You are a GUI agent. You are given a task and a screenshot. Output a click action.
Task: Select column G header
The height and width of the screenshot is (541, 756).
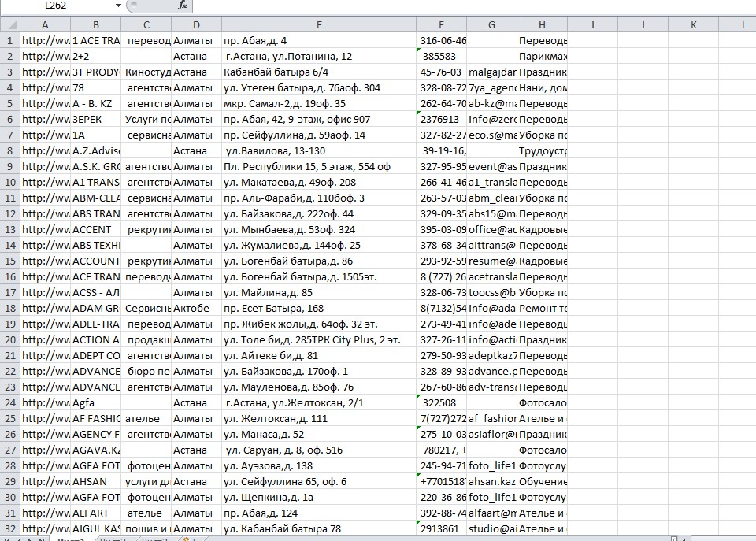click(x=491, y=24)
